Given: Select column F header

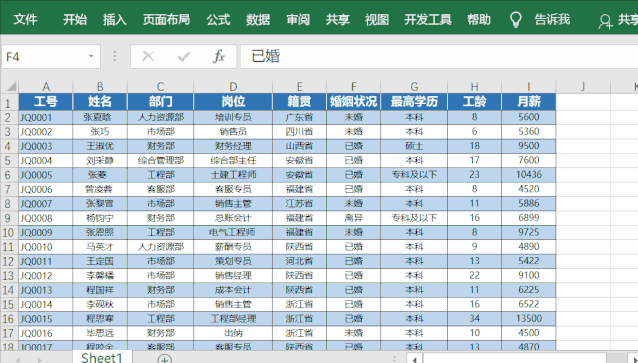Looking at the screenshot, I should [x=354, y=87].
